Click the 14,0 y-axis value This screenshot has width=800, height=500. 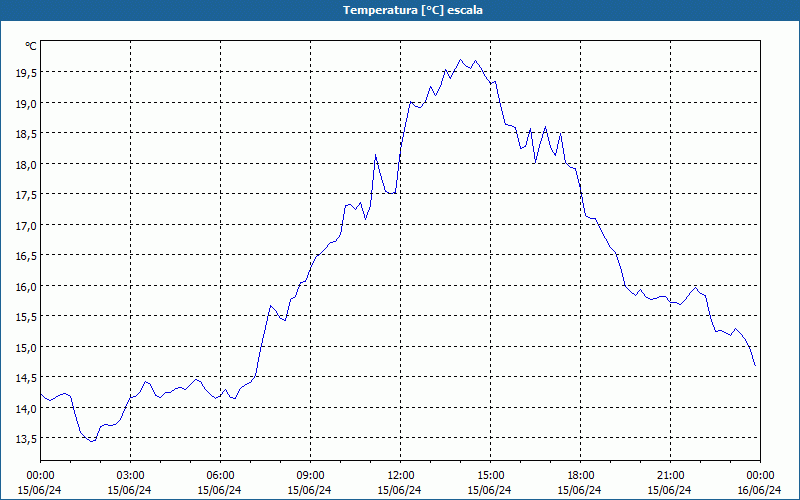[27, 408]
